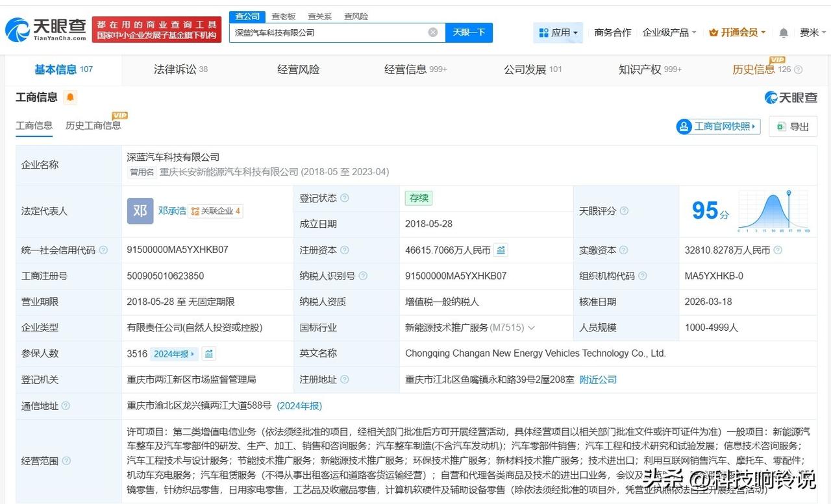This screenshot has height=504, width=831.
Task: Expand the 2024年报 tag beside 3516
Action: coord(174,354)
